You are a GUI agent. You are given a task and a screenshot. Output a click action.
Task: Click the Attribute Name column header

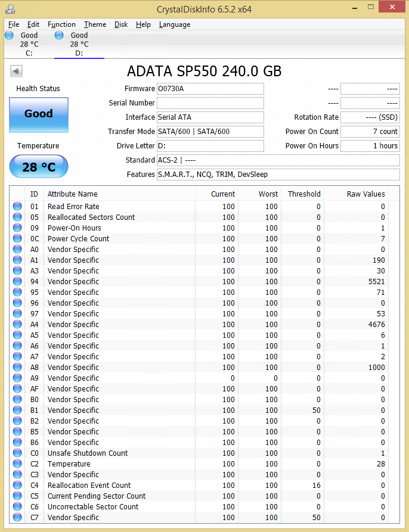tap(73, 194)
